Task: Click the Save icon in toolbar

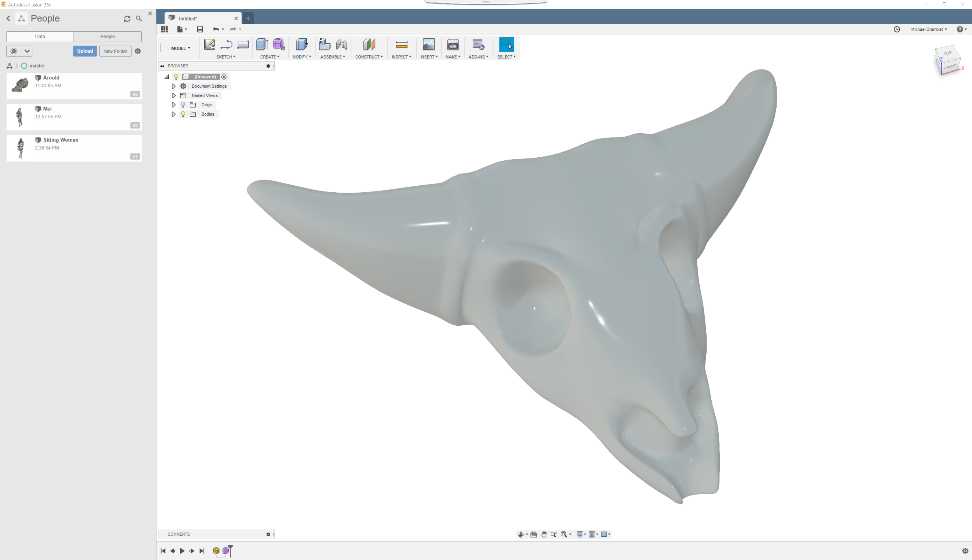Action: pyautogui.click(x=200, y=29)
